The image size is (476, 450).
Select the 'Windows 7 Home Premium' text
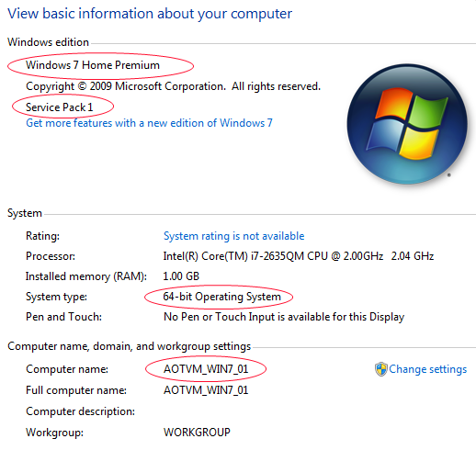93,65
